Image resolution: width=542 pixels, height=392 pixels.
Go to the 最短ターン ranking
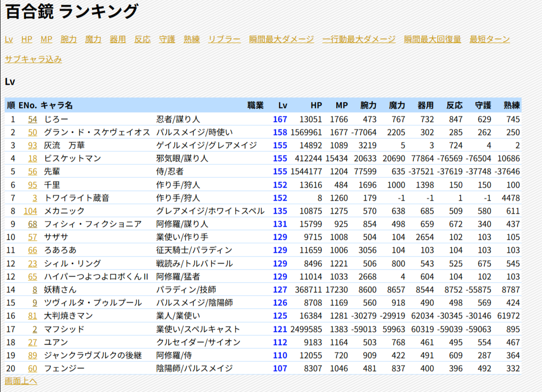coord(490,39)
